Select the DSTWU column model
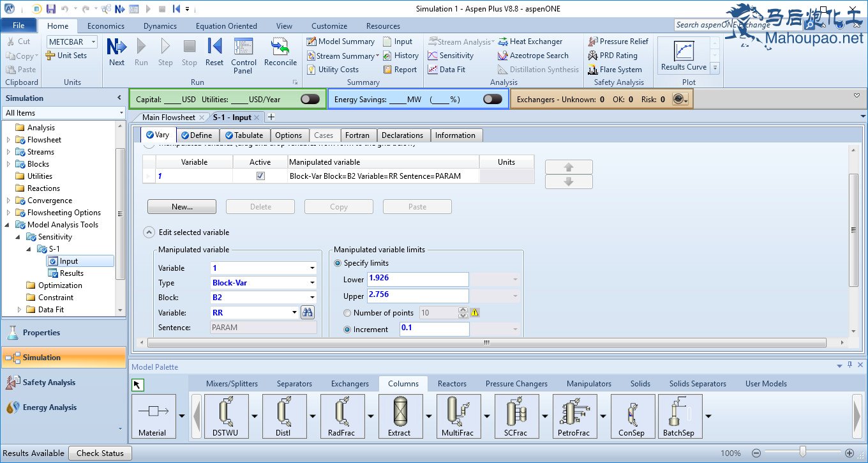The width and height of the screenshot is (868, 463). point(226,417)
